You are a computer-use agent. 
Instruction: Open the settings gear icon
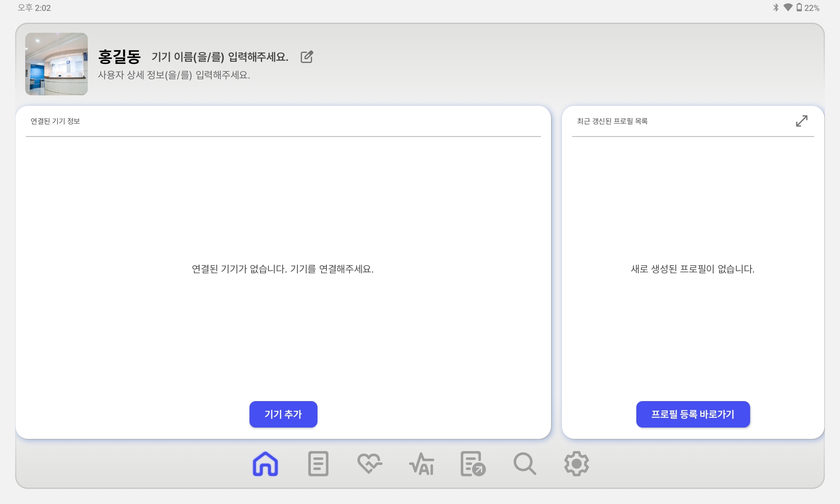point(576,464)
